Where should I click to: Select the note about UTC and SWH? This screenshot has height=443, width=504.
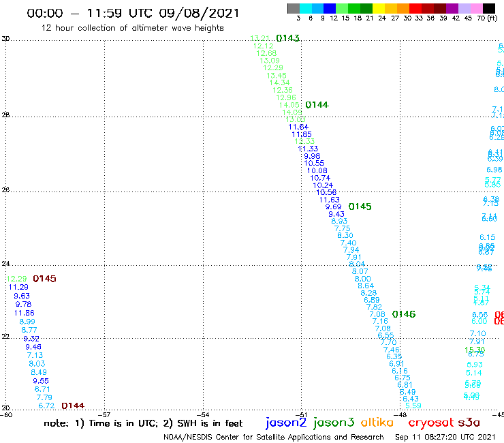143,423
